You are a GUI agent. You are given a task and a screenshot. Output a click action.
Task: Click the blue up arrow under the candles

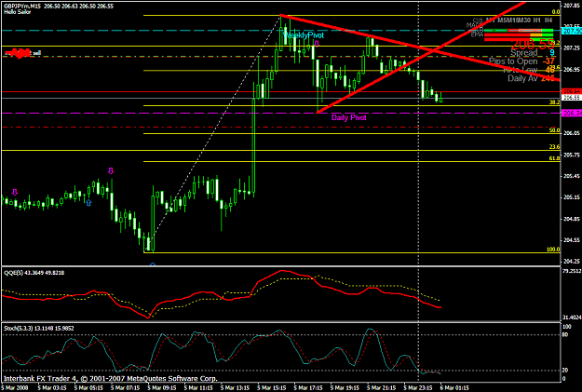(88, 203)
